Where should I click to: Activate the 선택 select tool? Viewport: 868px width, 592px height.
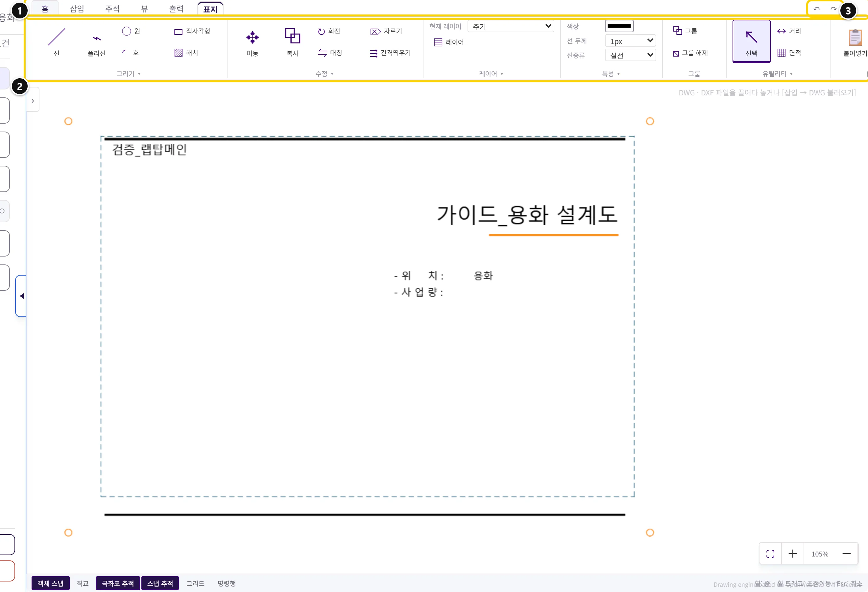pyautogui.click(x=752, y=41)
